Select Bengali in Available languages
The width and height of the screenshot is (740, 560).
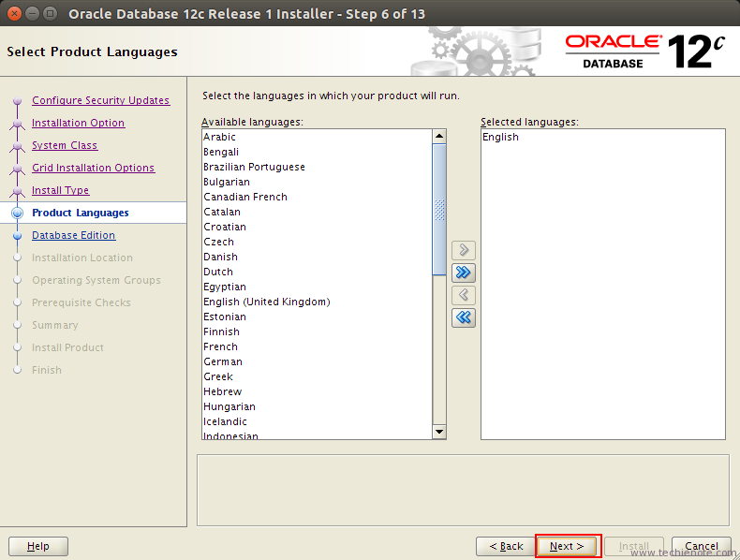click(x=317, y=152)
